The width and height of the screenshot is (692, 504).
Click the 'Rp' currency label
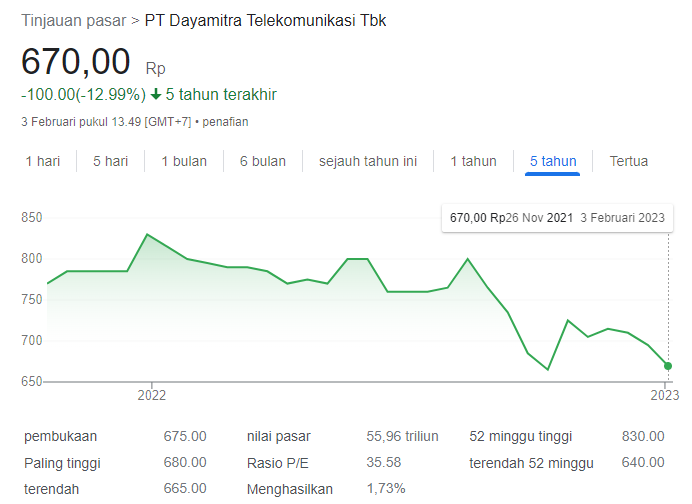(x=155, y=69)
